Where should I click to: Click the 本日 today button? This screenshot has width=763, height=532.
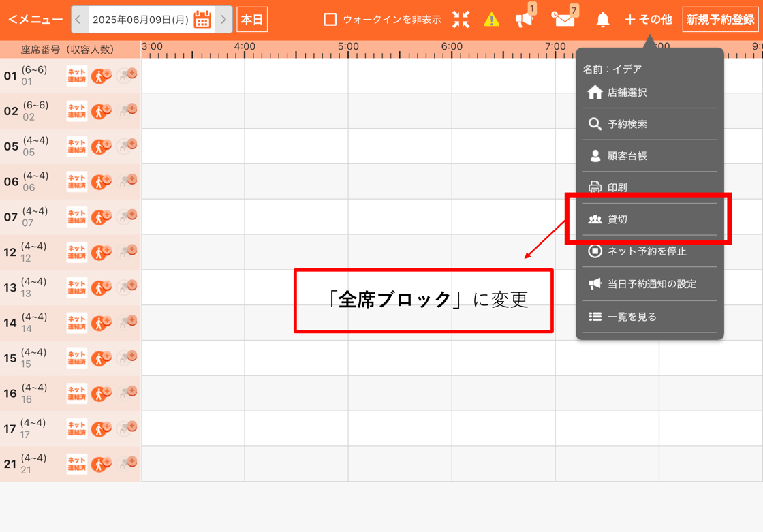[x=252, y=20]
